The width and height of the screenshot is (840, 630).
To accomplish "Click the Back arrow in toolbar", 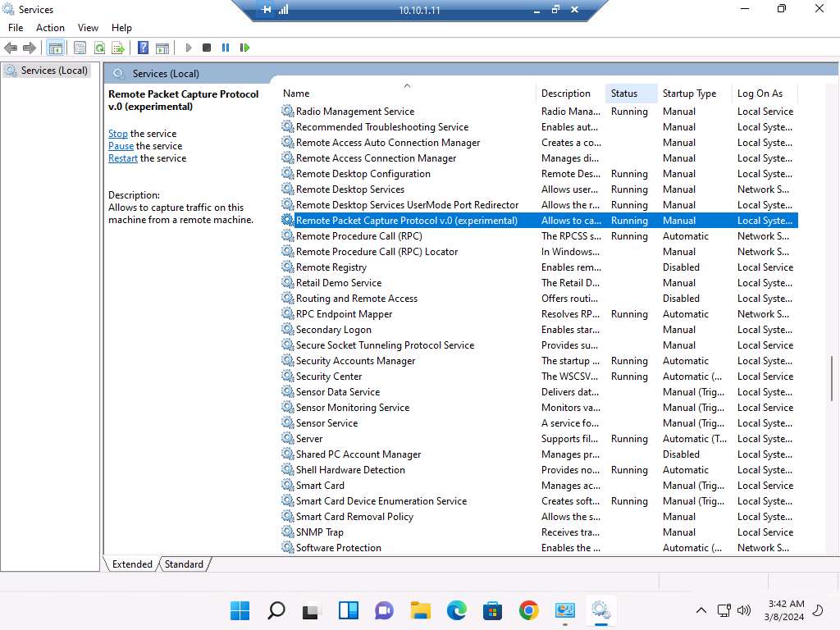I will click(11, 48).
